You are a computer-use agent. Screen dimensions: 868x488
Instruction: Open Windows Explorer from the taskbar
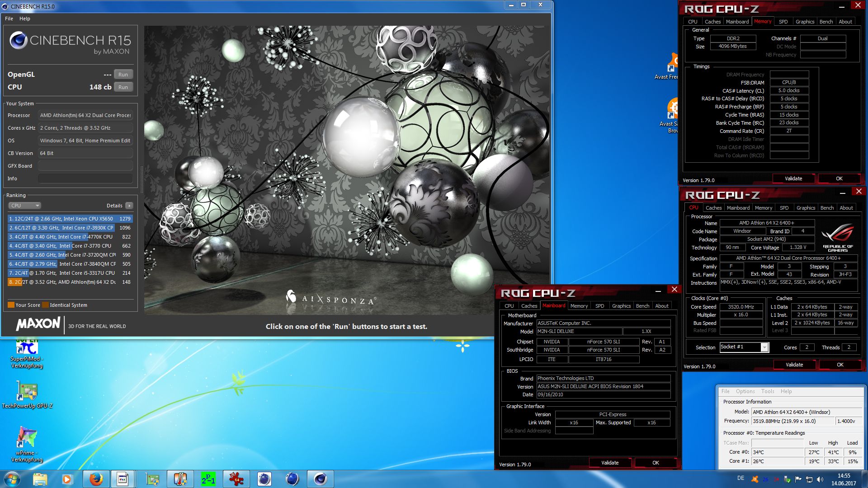[40, 479]
